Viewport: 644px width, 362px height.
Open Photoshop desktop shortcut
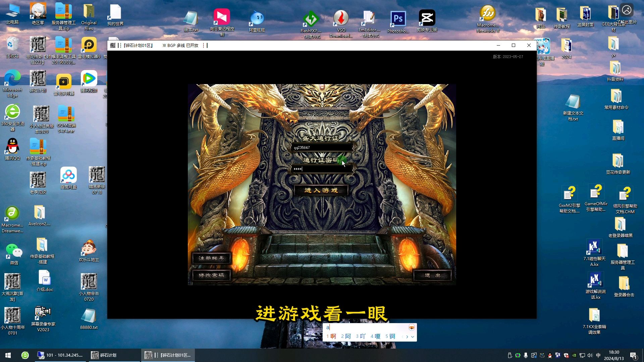pos(398,22)
